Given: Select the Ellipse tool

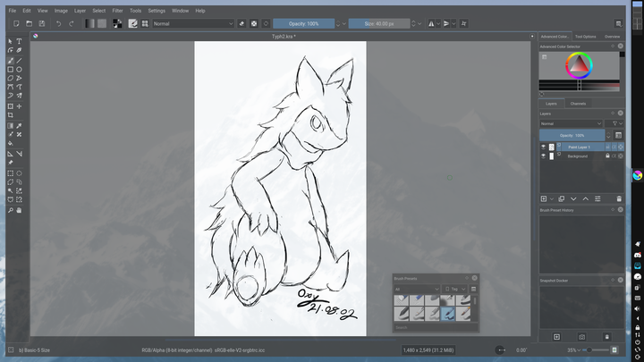Looking at the screenshot, I should [x=19, y=70].
